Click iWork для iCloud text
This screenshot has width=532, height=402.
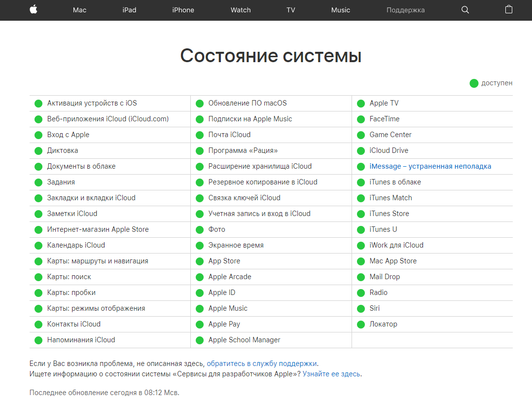pos(396,245)
